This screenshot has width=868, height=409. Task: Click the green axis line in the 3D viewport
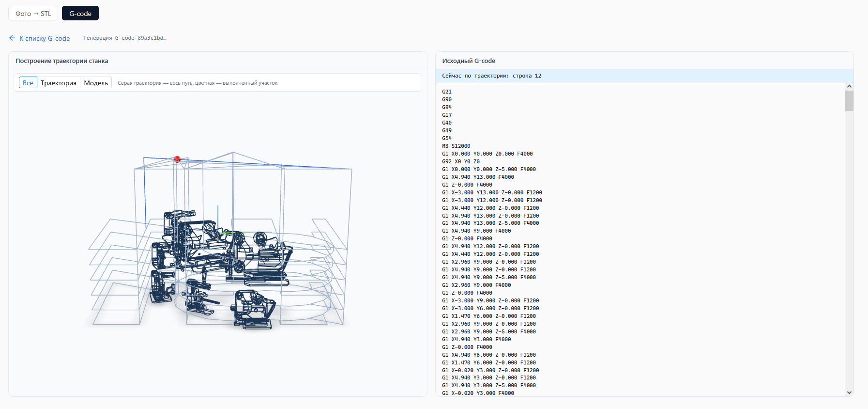(231, 233)
